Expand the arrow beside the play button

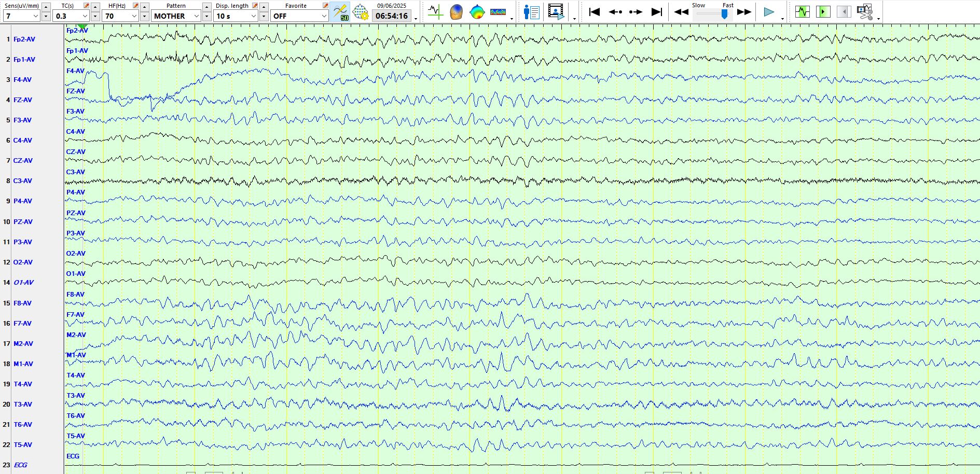[x=782, y=19]
